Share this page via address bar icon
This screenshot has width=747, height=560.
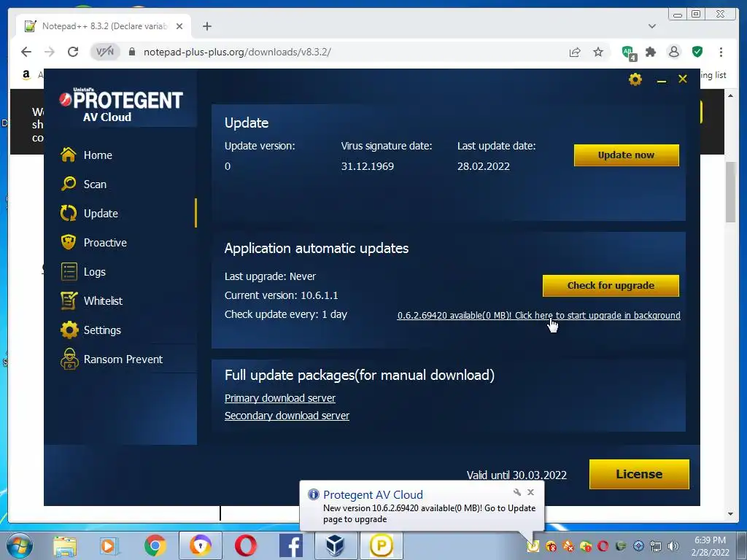(x=575, y=52)
